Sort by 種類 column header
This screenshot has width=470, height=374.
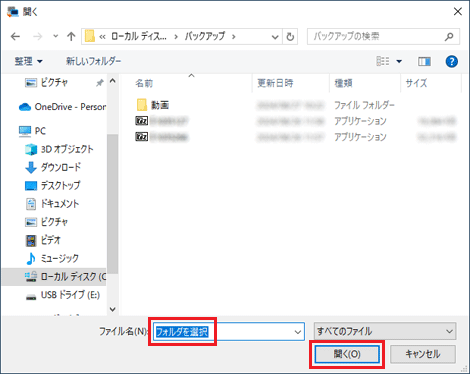click(x=343, y=83)
